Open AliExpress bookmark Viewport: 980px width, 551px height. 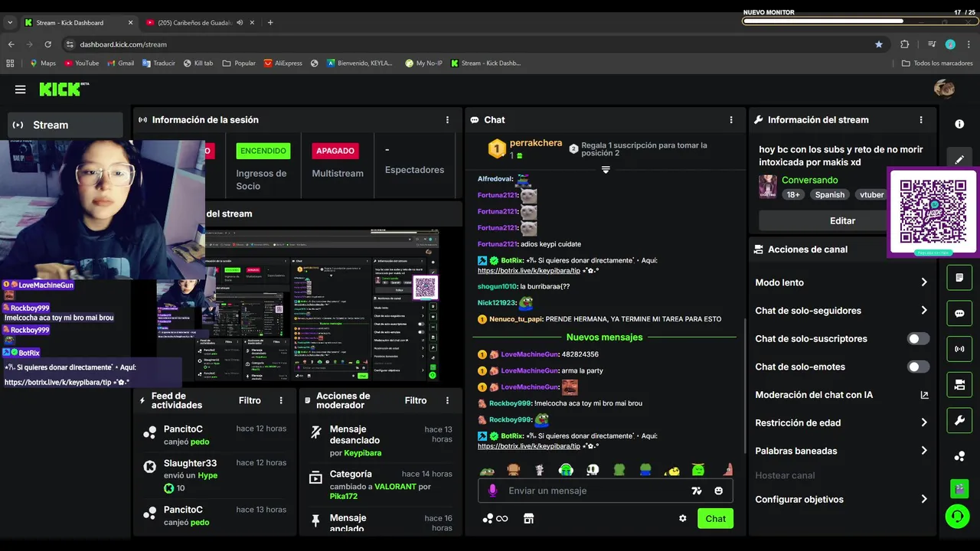tap(283, 63)
